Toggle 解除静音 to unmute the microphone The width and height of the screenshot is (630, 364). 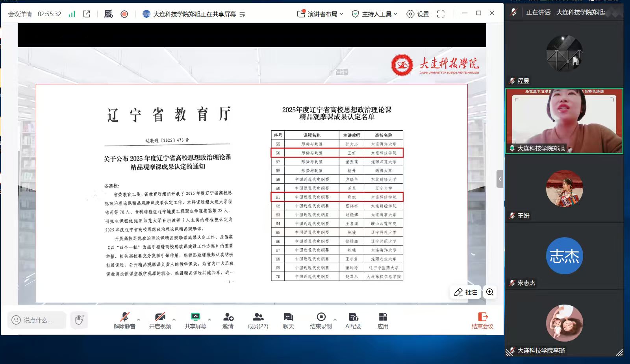[x=124, y=321]
